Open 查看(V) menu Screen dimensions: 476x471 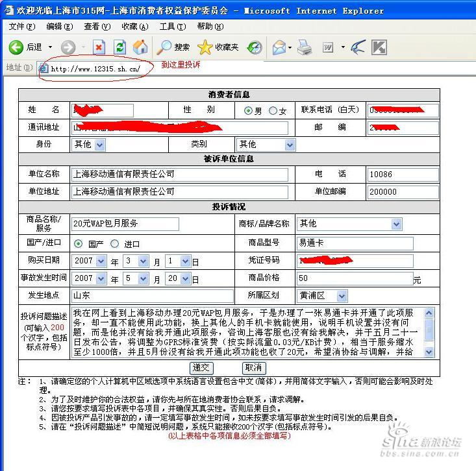pyautogui.click(x=97, y=27)
